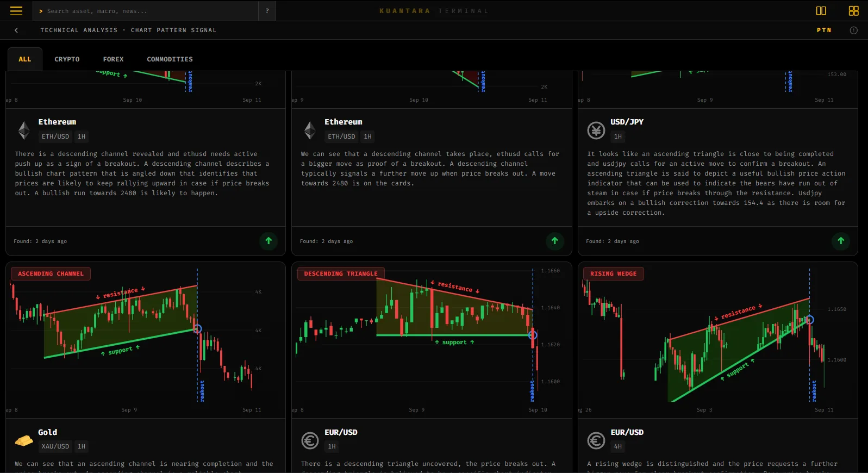
Task: Select the COMMODITIES tab
Action: click(x=170, y=59)
